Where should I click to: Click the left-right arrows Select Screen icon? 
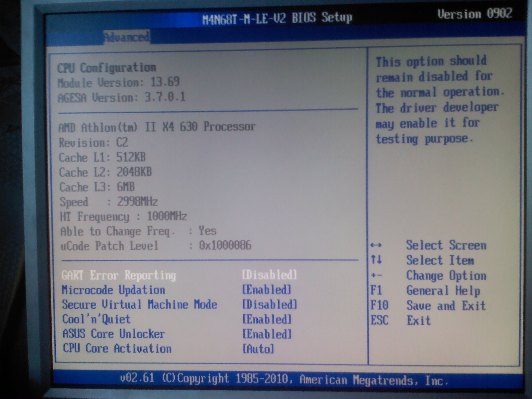tap(376, 245)
